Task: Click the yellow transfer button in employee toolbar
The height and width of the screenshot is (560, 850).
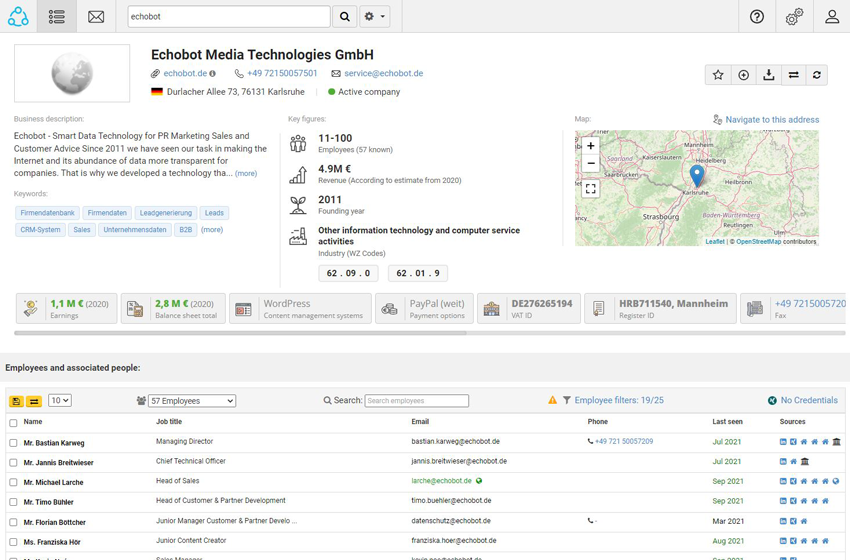Action: click(34, 401)
